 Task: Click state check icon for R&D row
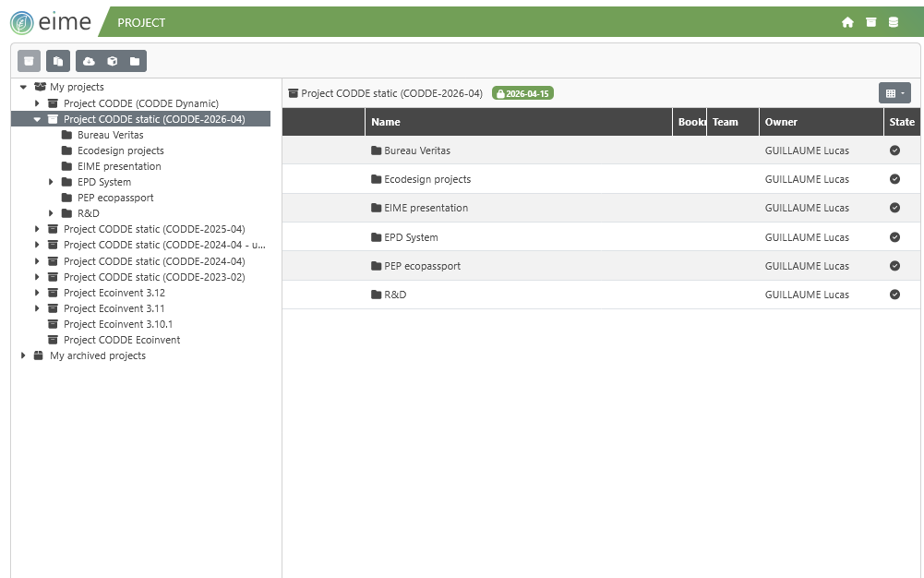pyautogui.click(x=894, y=294)
